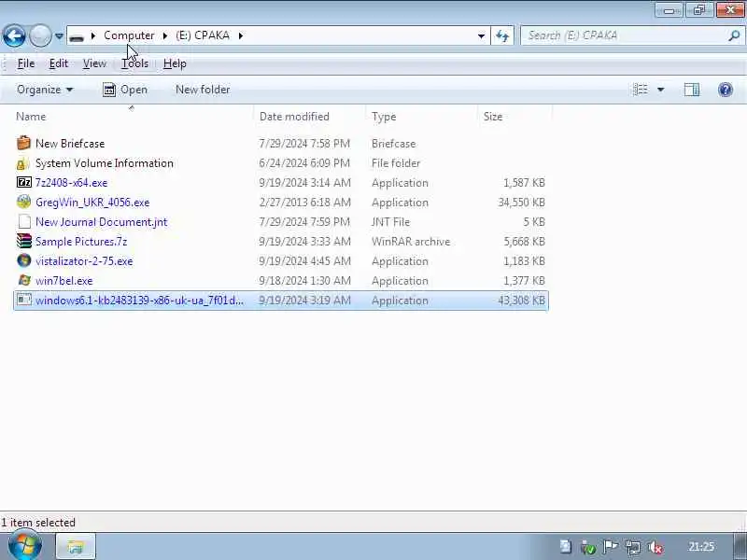Expand the arrow after Computer in the breadcrumb
Screen dimensions: 747x560
coord(165,35)
